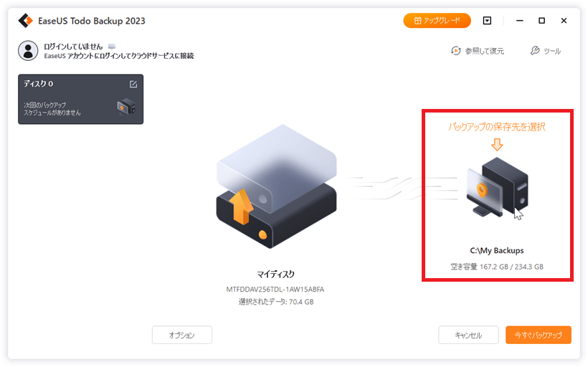Click the C:\My Backups destination path
Viewport: 588px width, 367px height.
click(497, 250)
